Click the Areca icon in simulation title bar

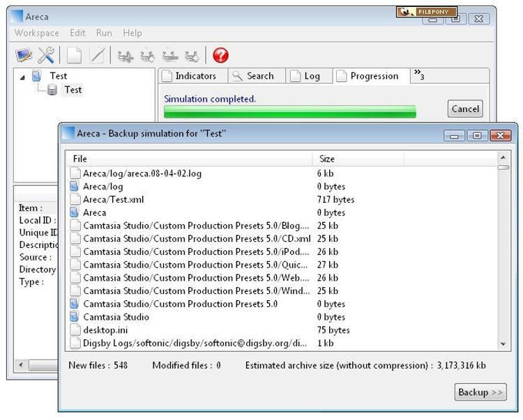[68, 133]
